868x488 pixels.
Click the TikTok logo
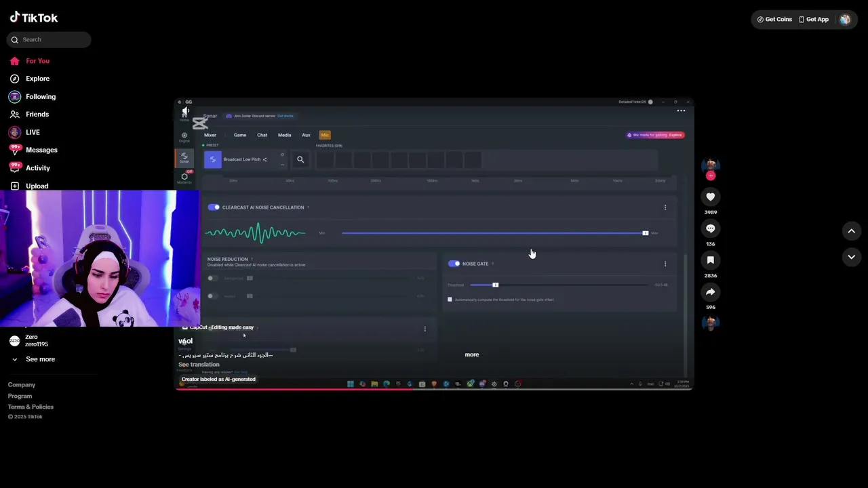[34, 18]
